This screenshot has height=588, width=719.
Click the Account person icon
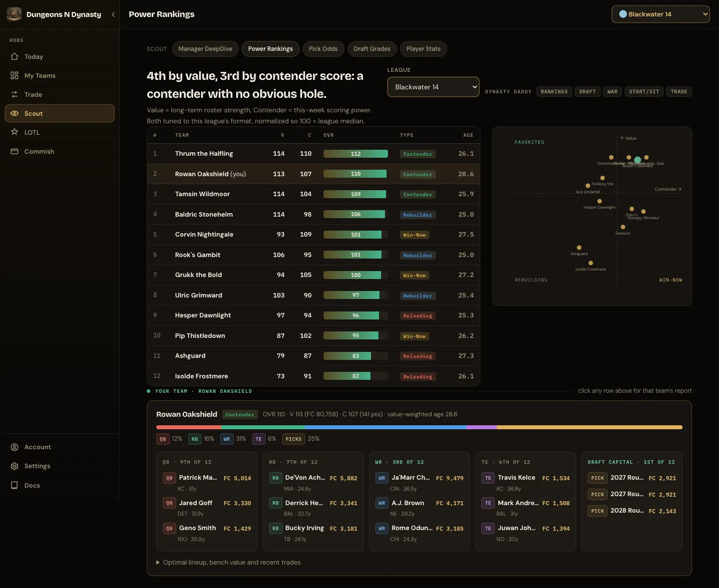click(14, 447)
